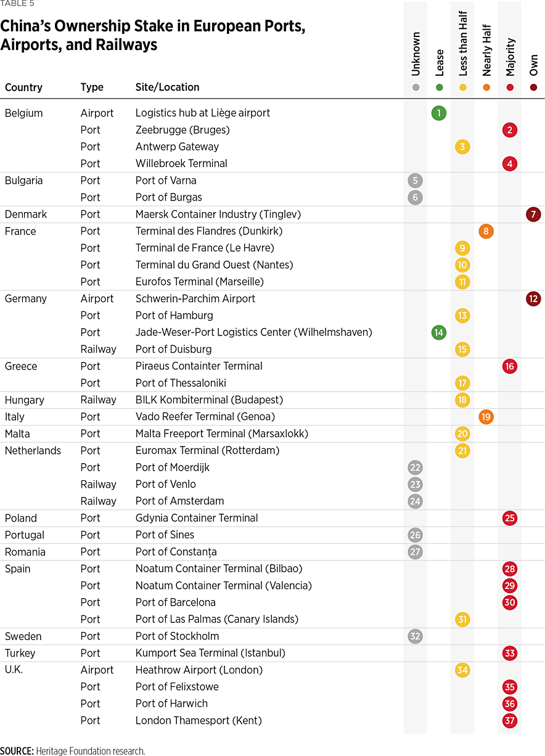This screenshot has height=756, width=545.
Task: Click marker 12 for Schwerin-Parchim Airport
Action: [x=533, y=299]
